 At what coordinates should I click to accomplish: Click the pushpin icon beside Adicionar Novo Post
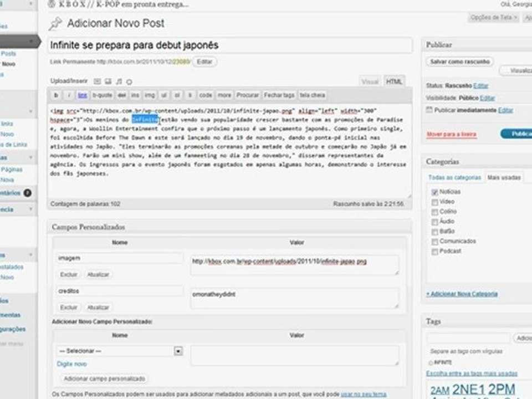coord(55,24)
